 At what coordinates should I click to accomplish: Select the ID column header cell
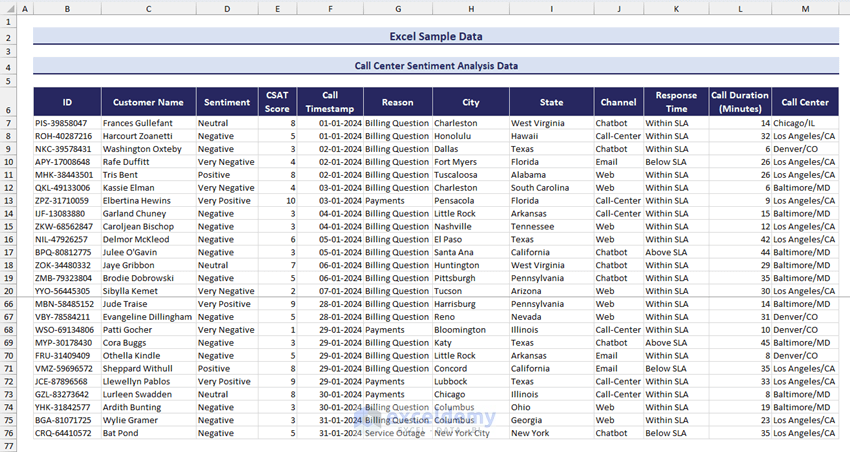pos(67,102)
